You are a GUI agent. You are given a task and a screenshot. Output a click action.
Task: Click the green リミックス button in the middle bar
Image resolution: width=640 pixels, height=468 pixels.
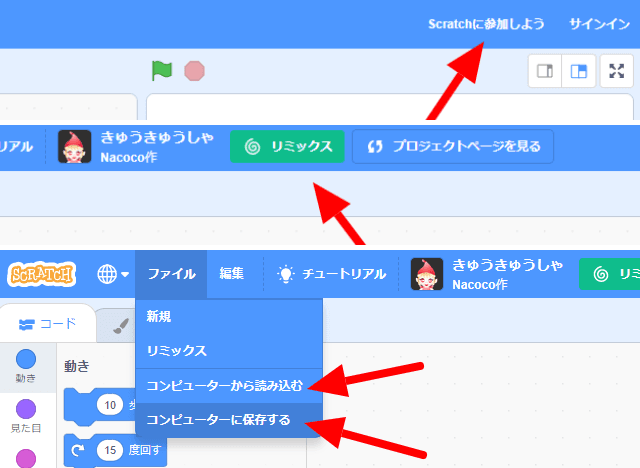click(287, 146)
